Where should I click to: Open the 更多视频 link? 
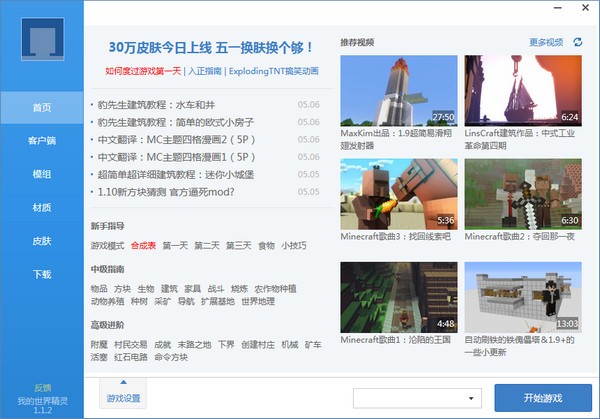click(546, 42)
